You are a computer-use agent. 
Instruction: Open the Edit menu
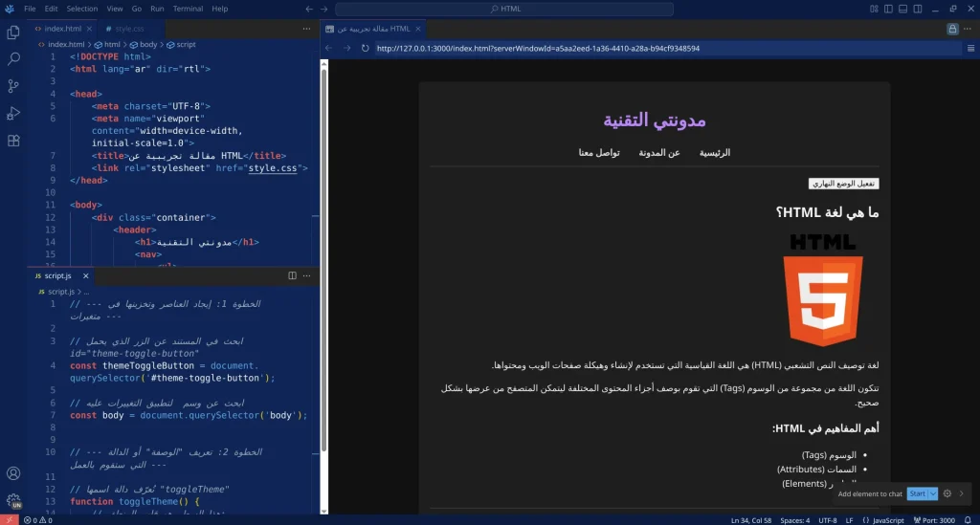[x=52, y=9]
